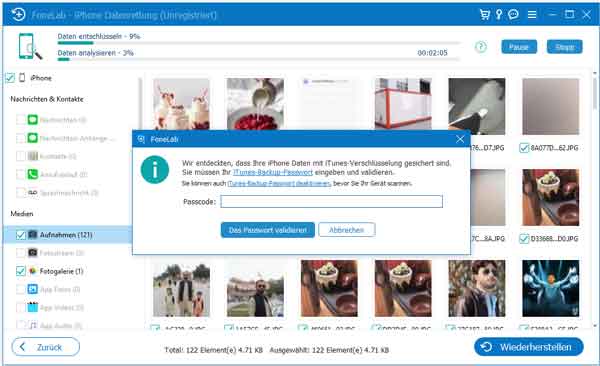
Task: Click Das Passwort validieren button
Action: pyautogui.click(x=267, y=230)
